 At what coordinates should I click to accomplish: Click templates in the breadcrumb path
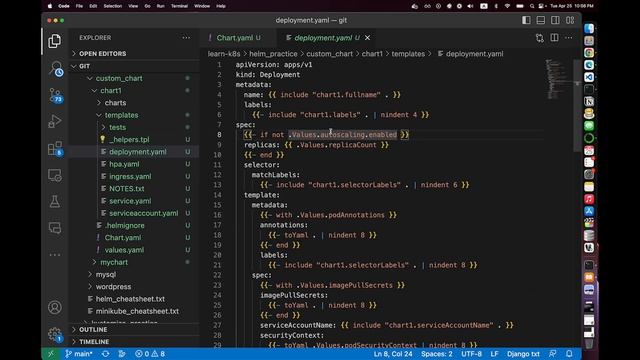408,53
